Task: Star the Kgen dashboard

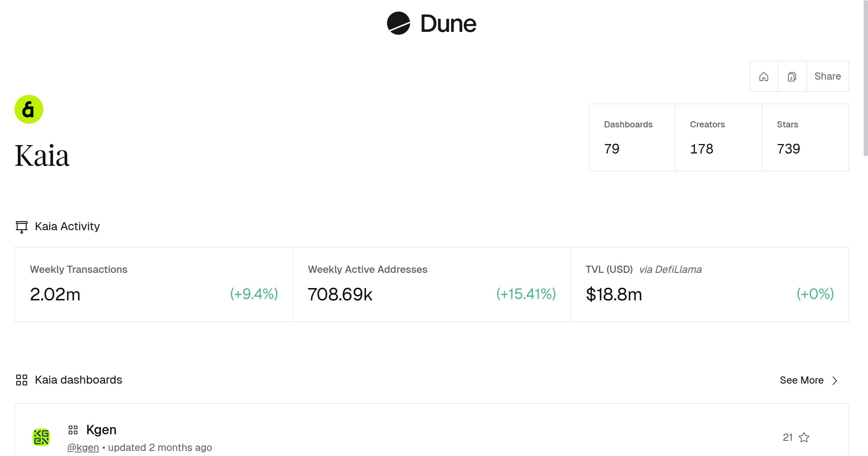Action: point(804,438)
